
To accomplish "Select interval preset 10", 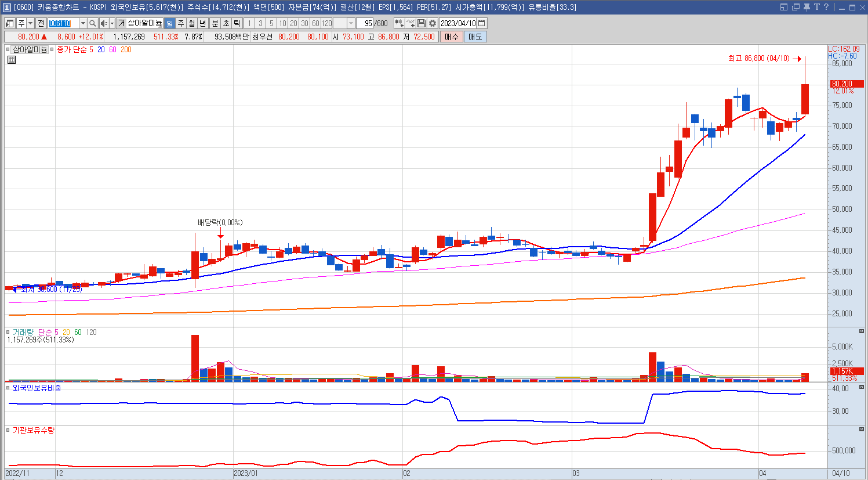I will coord(282,23).
